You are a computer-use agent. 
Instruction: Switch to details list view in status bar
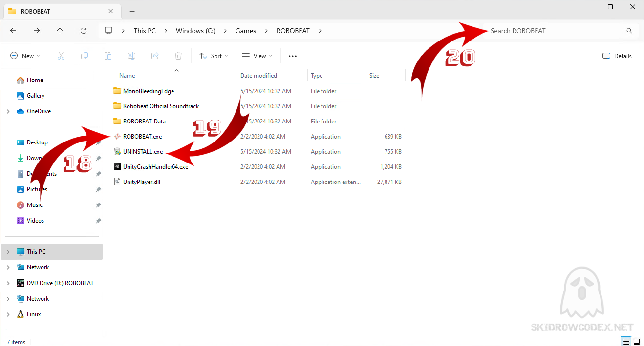pyautogui.click(x=625, y=341)
